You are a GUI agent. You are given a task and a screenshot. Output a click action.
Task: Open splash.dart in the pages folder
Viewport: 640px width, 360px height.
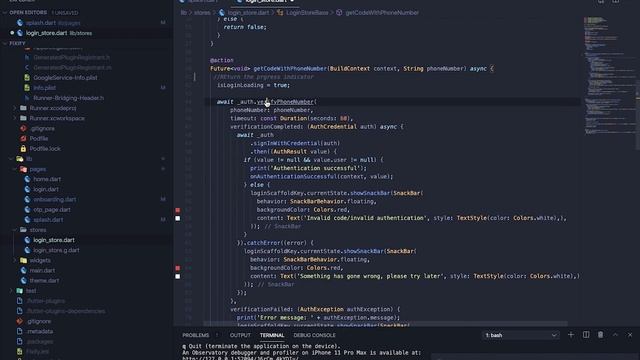[x=48, y=220]
